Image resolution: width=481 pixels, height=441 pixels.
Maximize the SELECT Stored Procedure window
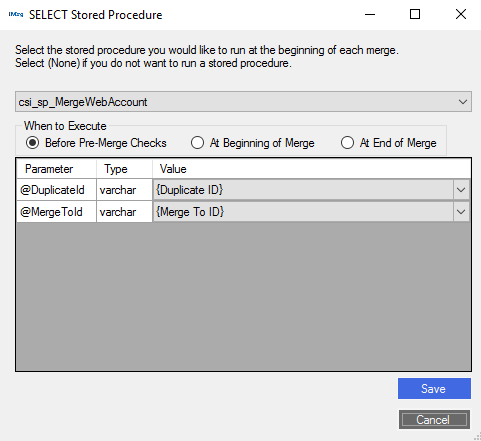coord(415,14)
